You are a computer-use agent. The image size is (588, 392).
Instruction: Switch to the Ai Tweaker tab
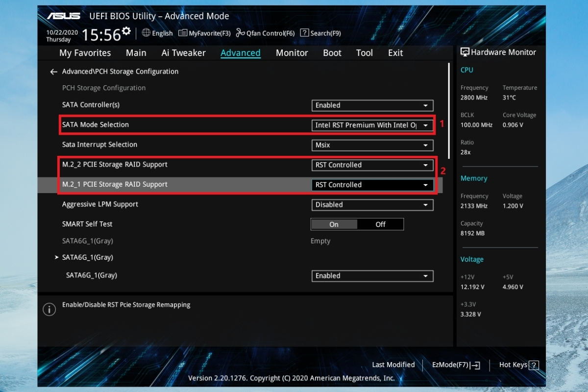click(x=184, y=53)
